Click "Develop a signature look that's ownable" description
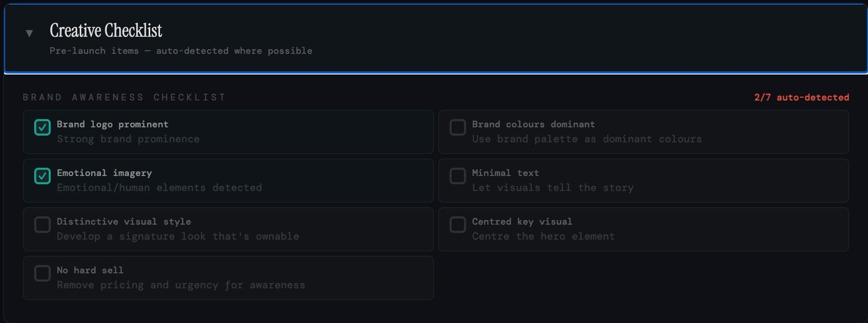 coord(177,236)
